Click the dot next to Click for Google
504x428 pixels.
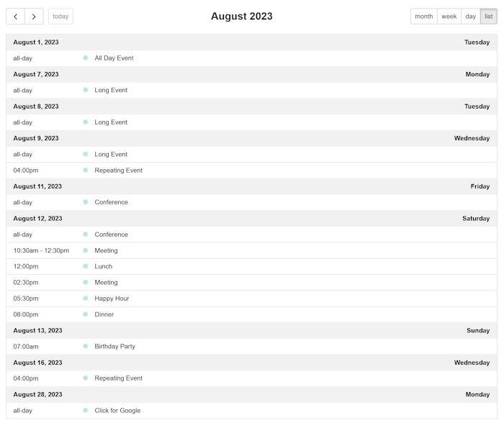[x=86, y=410]
